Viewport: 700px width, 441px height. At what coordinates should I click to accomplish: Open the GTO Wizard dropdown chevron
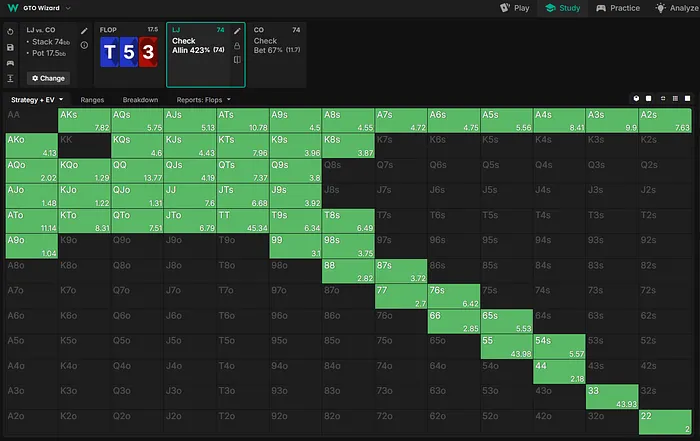point(67,8)
